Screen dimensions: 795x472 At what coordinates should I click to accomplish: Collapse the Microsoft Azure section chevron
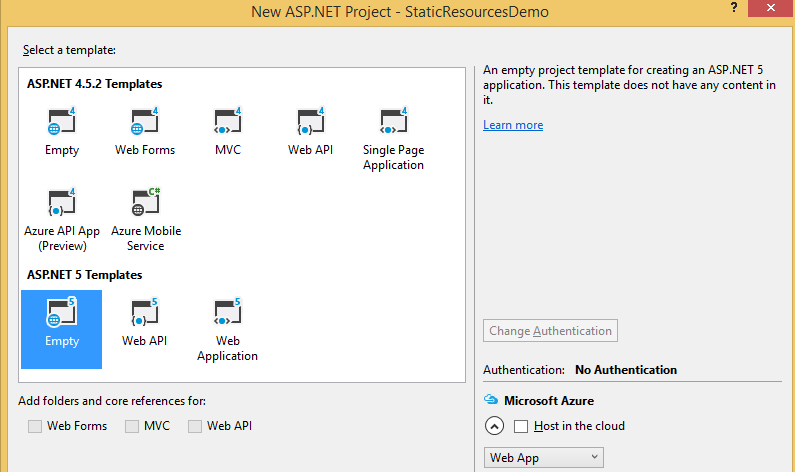point(494,426)
